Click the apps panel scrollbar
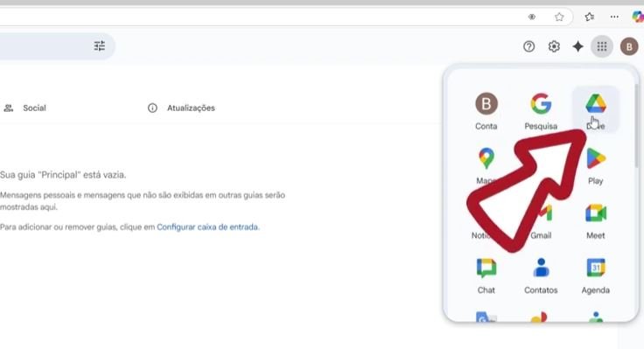The height and width of the screenshot is (349, 644). click(636, 125)
